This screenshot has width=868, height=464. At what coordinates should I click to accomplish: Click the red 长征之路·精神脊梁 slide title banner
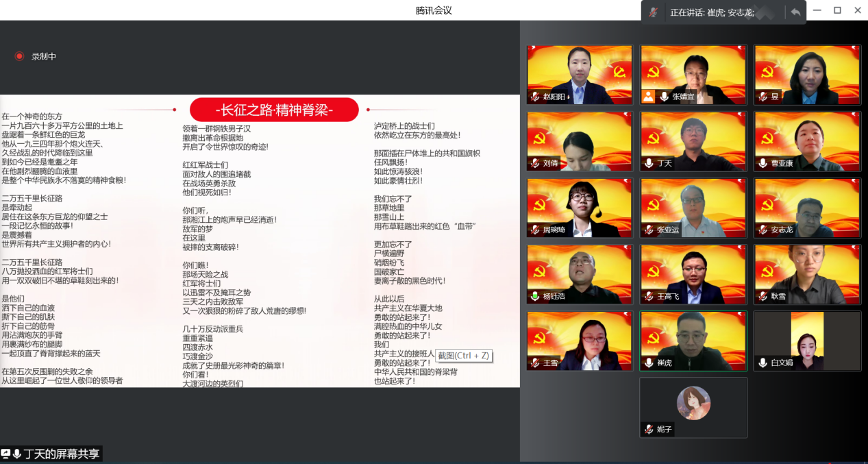274,110
